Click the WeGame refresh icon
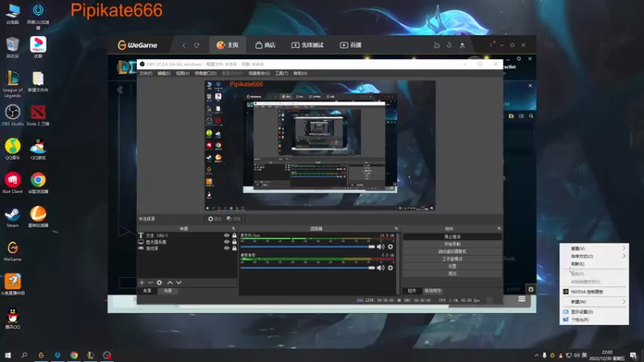Viewport: 644px width, 362px height. [196, 45]
